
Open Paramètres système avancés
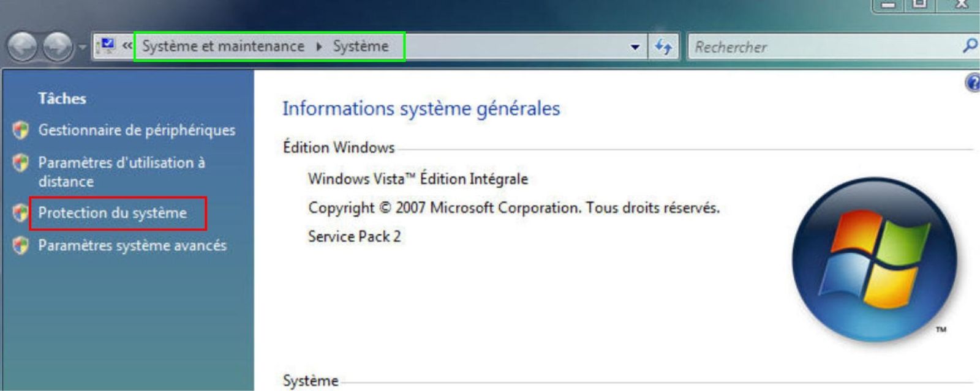click(132, 245)
